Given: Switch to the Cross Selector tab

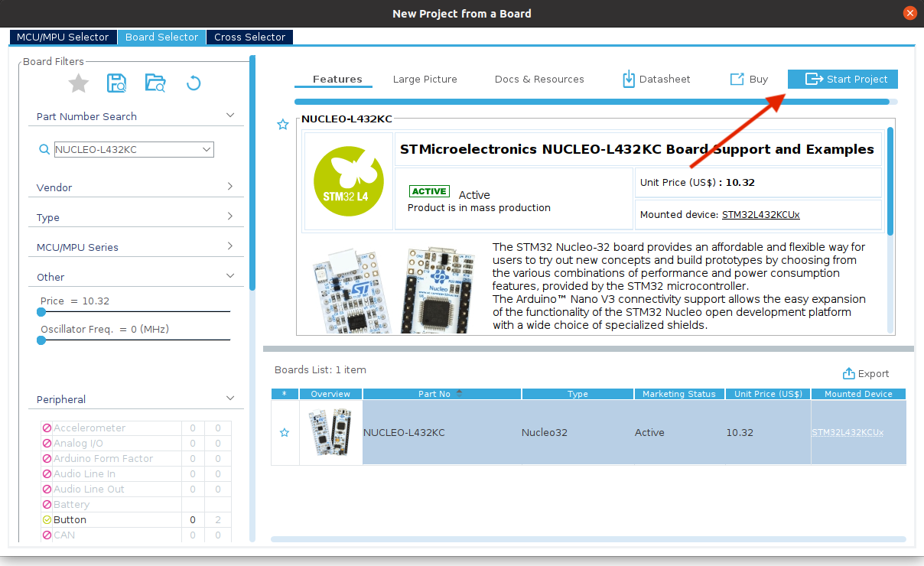Looking at the screenshot, I should tap(249, 37).
